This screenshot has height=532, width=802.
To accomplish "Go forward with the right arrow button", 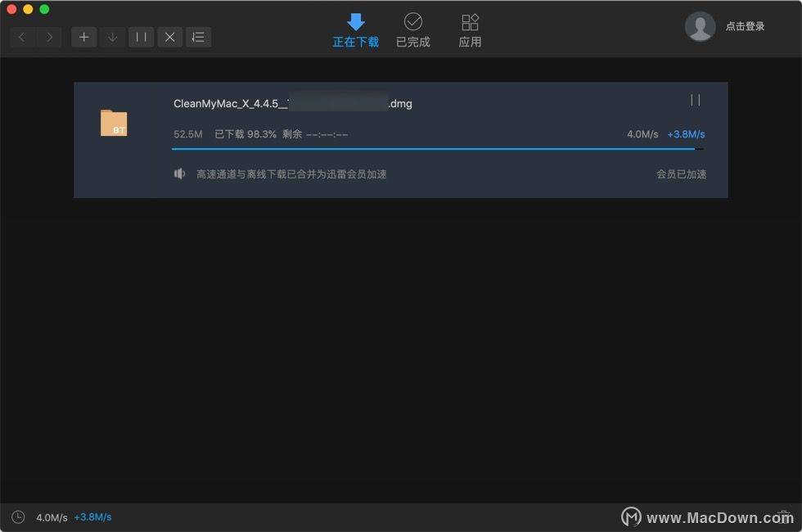I will [x=49, y=37].
